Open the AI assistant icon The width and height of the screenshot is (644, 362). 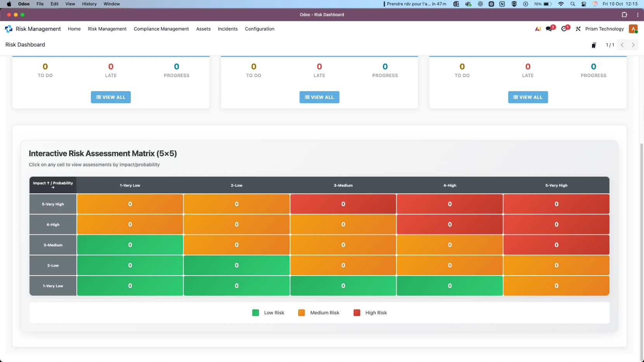(x=538, y=29)
